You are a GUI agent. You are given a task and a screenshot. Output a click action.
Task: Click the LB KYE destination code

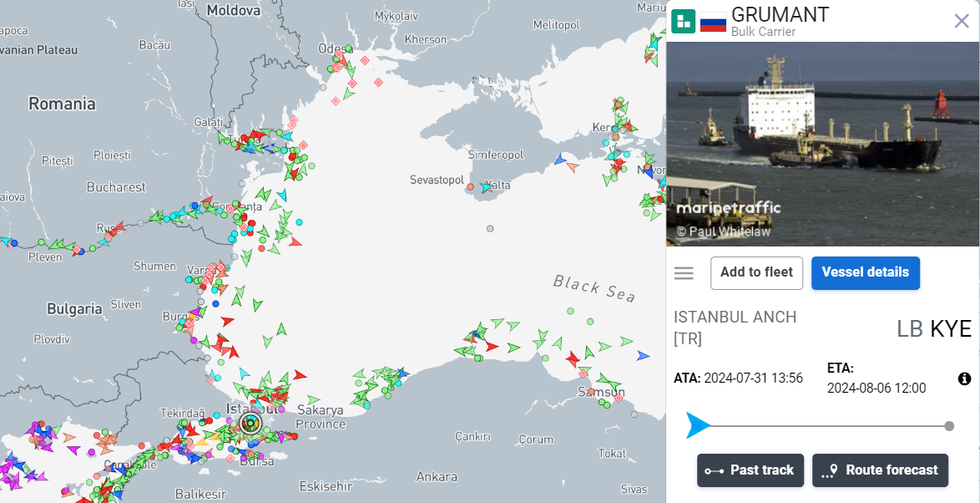934,329
